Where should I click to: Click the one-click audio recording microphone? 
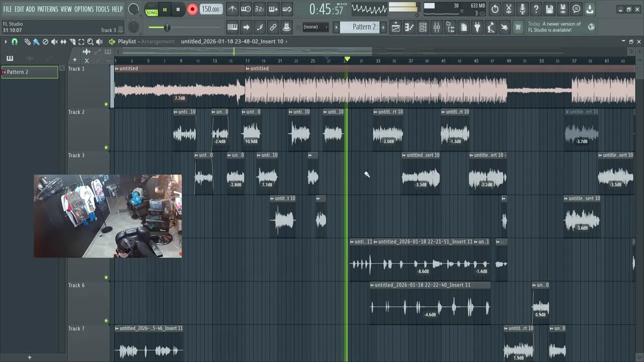point(522,9)
